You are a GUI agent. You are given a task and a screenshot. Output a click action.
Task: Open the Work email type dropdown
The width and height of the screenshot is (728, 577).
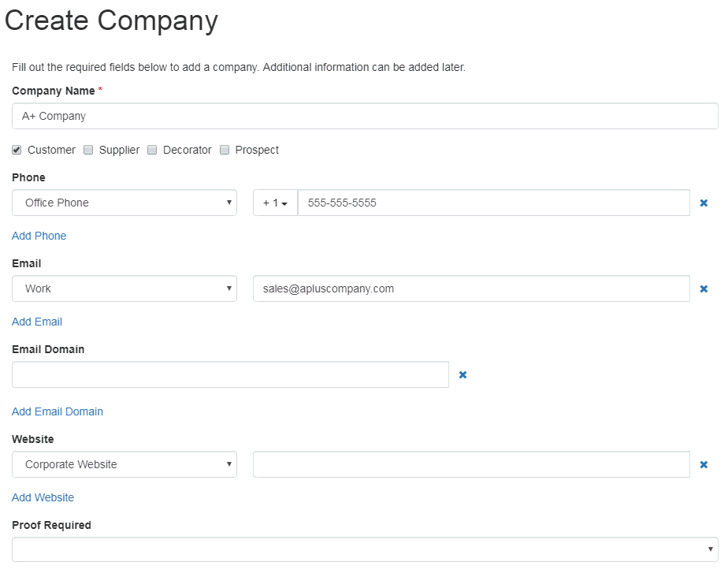[124, 288]
